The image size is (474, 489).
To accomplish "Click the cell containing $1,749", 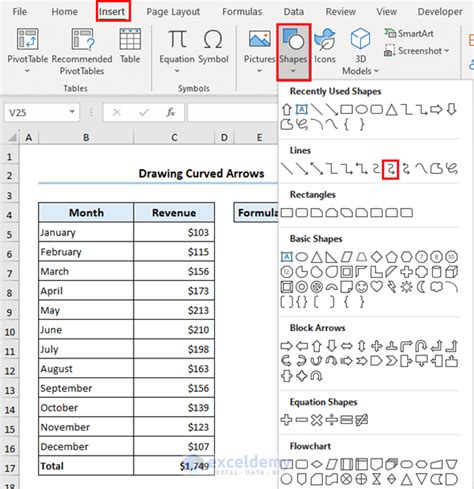I will point(174,466).
